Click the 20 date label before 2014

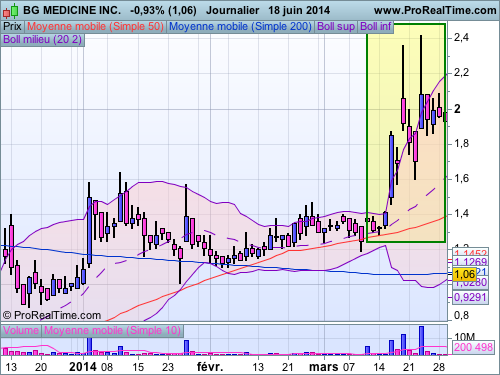tap(41, 367)
